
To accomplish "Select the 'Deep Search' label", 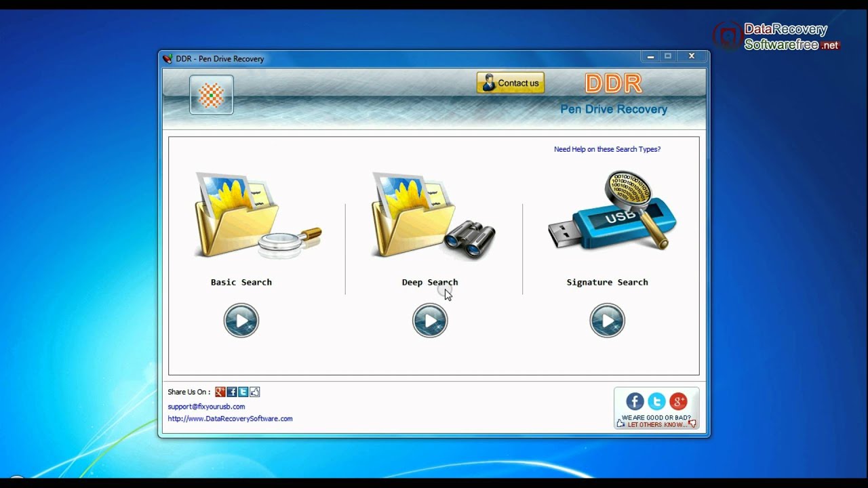I will [430, 282].
